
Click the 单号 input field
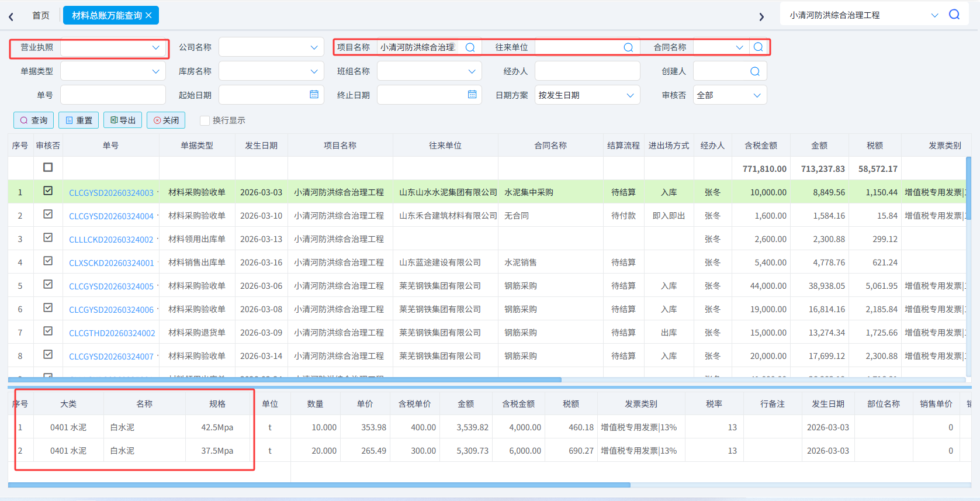113,95
